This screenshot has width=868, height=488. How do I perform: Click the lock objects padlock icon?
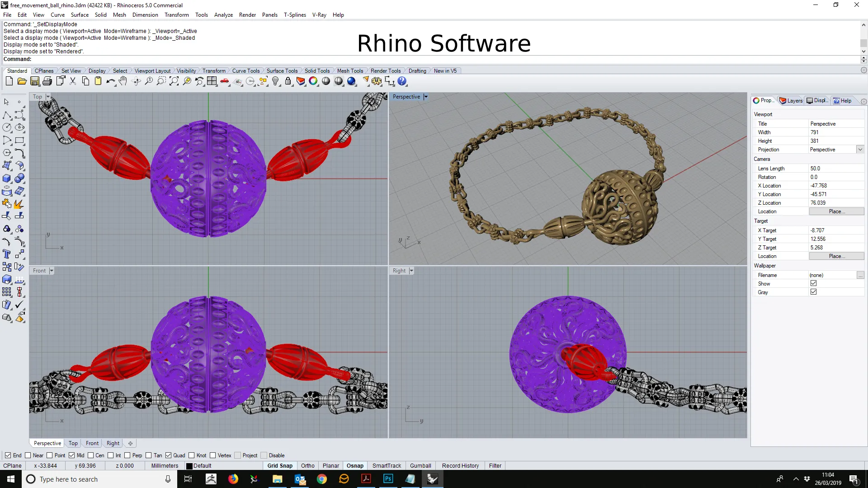tap(288, 81)
